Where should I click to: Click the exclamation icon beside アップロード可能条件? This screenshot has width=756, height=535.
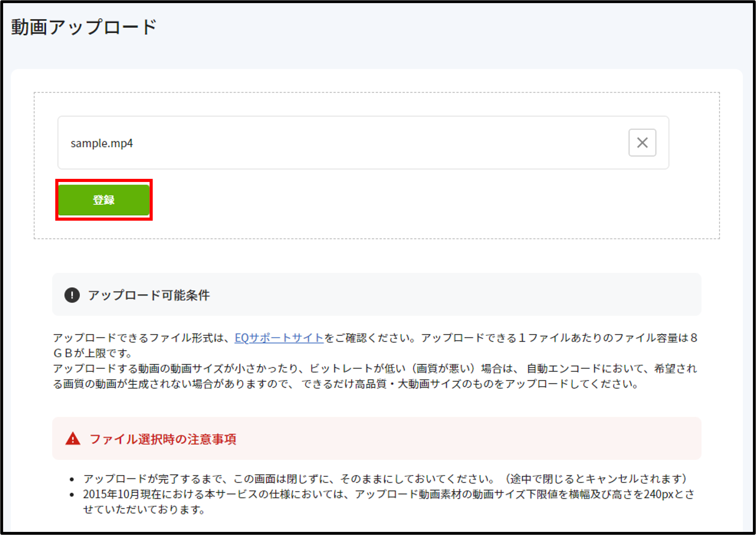(x=72, y=295)
